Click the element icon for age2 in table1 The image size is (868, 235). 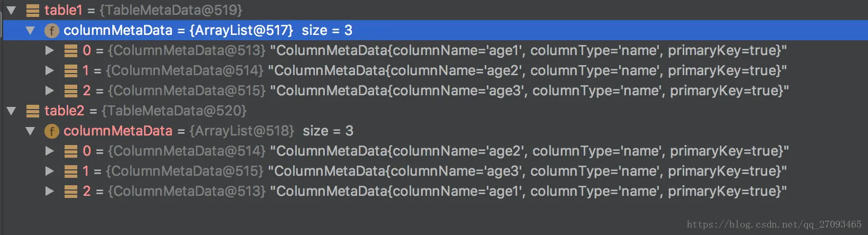70,71
